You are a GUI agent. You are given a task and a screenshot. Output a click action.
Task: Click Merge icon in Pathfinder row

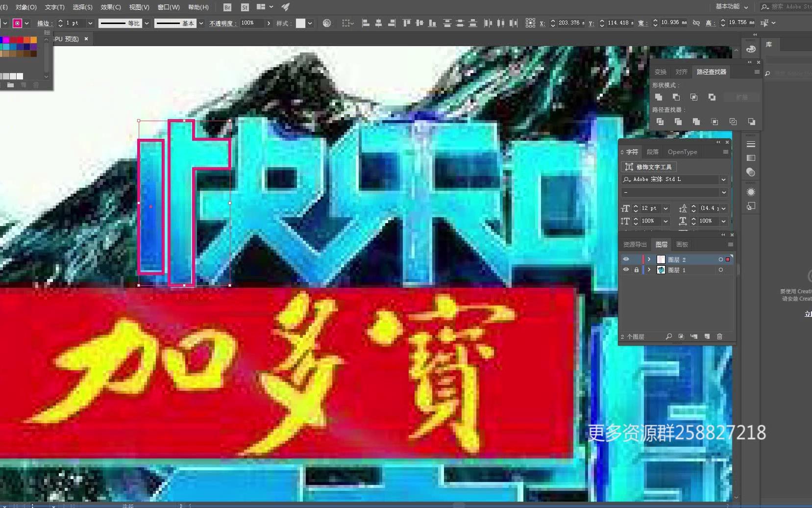click(696, 122)
